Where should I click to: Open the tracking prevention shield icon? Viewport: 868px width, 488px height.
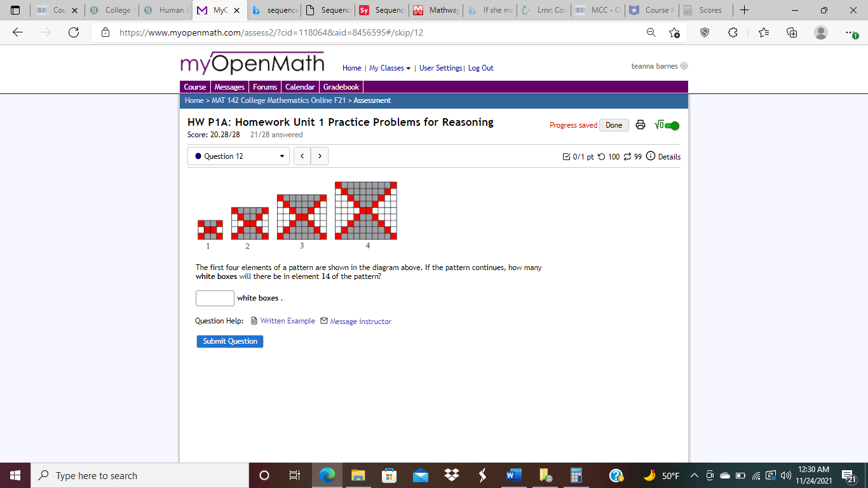tap(705, 32)
